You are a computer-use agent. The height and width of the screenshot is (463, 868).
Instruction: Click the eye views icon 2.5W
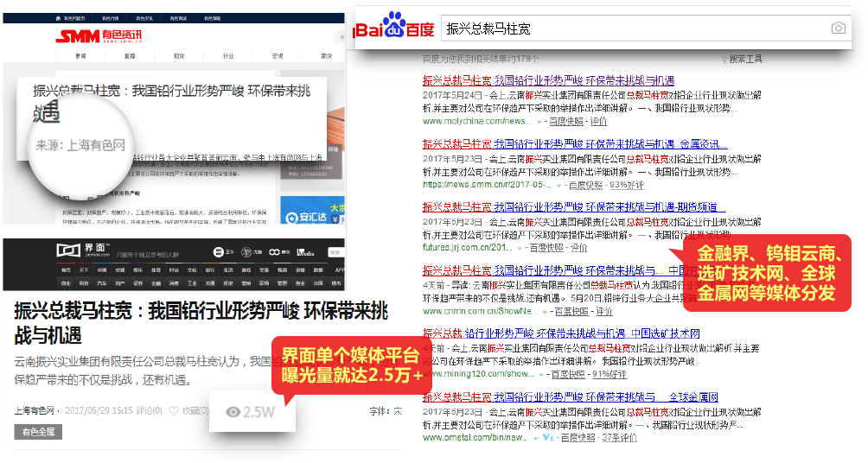coord(233,412)
